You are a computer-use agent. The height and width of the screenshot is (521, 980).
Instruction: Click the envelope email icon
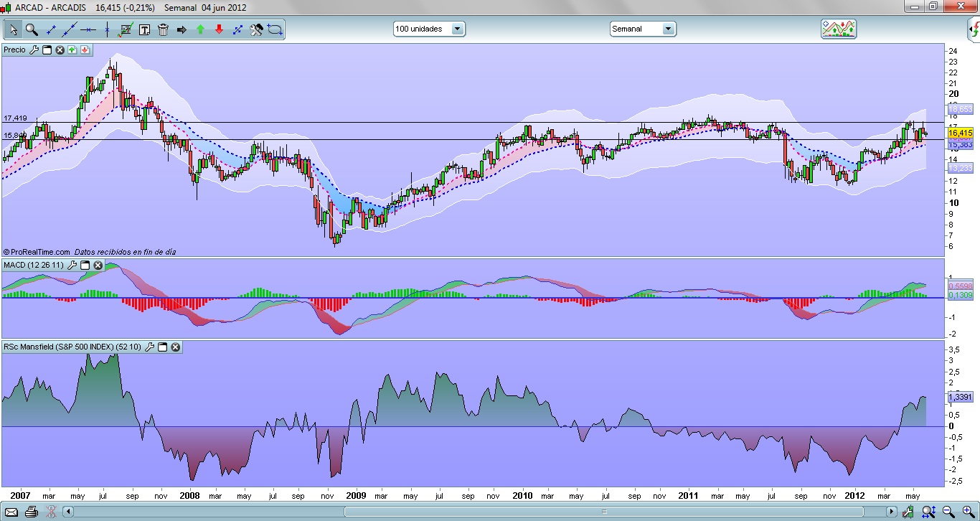coord(11,512)
